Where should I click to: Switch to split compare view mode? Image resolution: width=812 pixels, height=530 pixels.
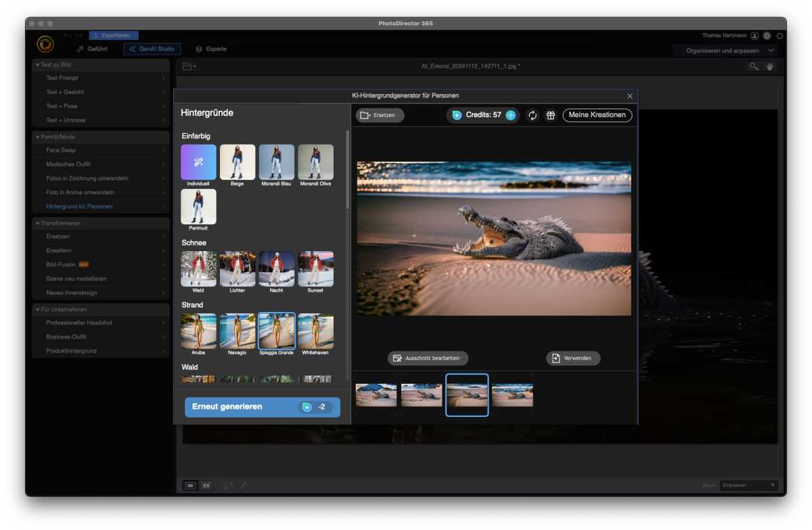206,485
